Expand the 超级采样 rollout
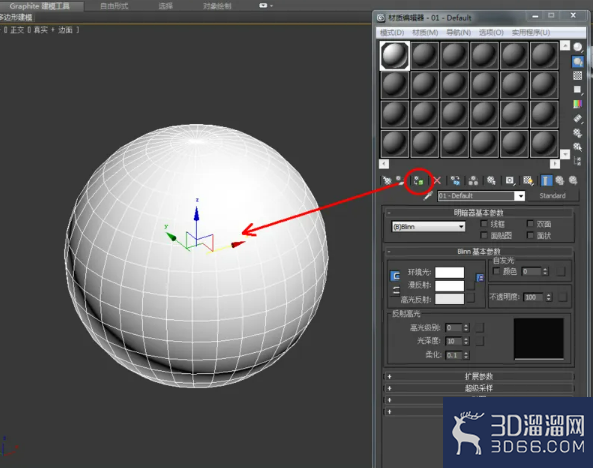The width and height of the screenshot is (593, 468). (x=478, y=388)
